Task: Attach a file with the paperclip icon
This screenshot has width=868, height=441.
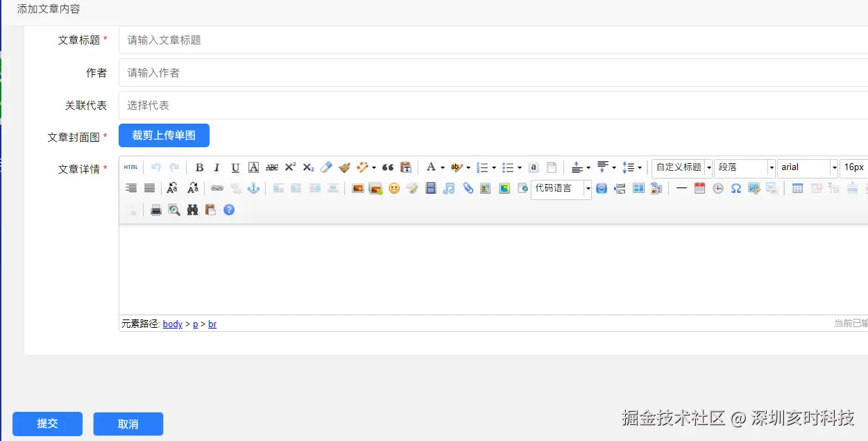Action: click(468, 188)
